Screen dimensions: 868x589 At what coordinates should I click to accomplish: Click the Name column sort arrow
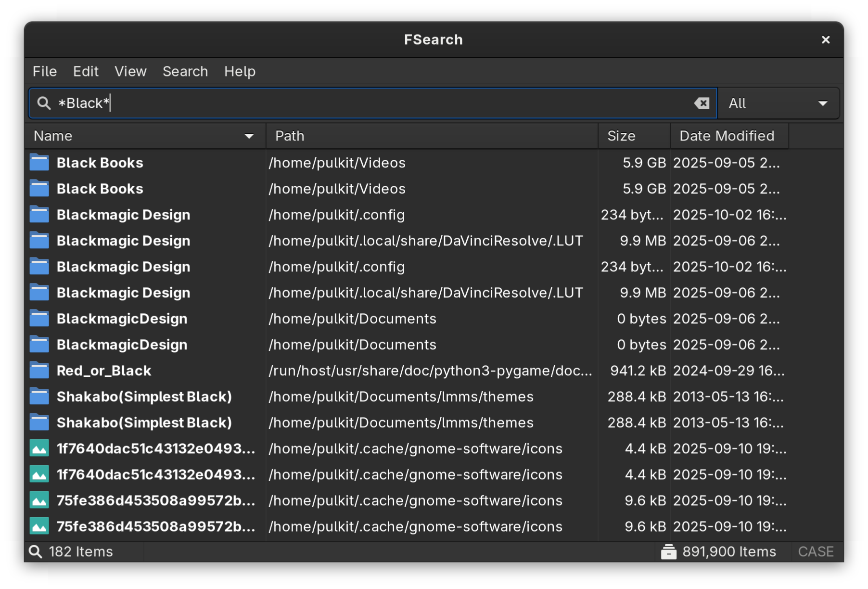click(x=249, y=136)
